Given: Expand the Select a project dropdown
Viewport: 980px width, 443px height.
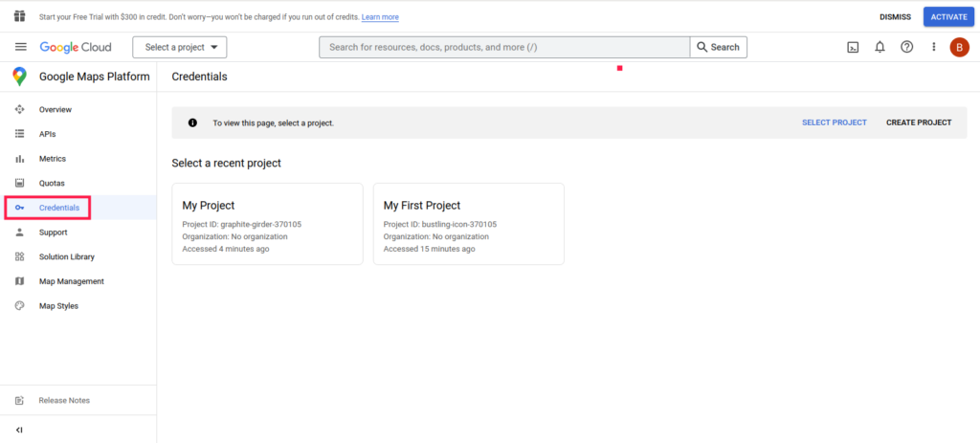Looking at the screenshot, I should click(180, 47).
